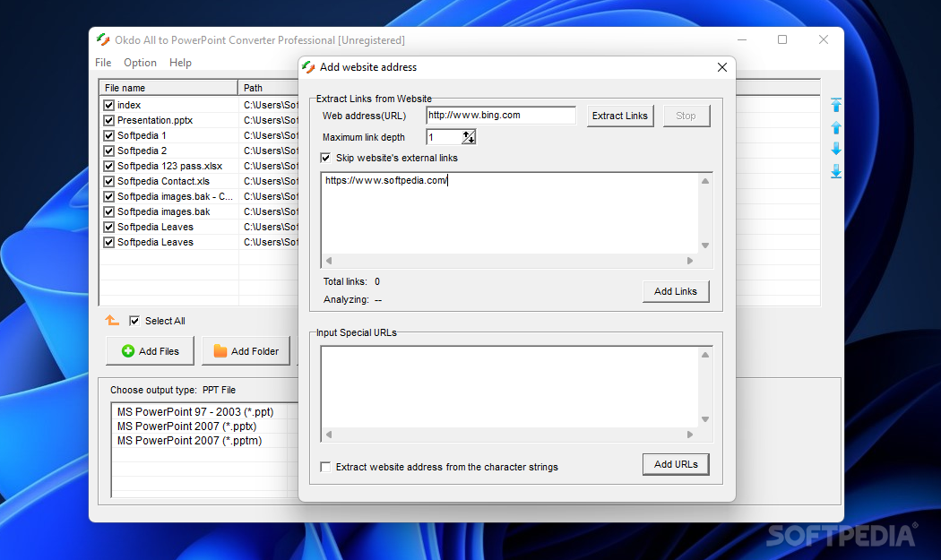Click the orange up-level arrow beside Select All
Screen dimensions: 941x560
click(112, 321)
